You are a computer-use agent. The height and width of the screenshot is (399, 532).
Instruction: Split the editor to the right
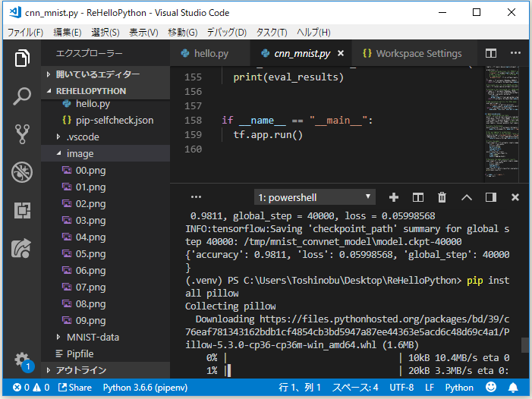(x=491, y=53)
